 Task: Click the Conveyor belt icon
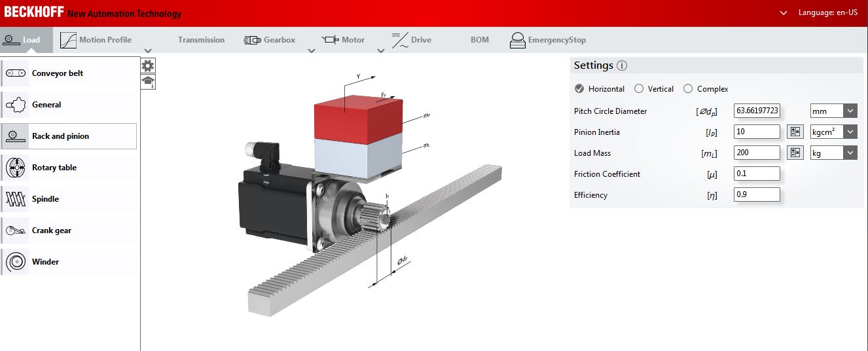(x=16, y=73)
